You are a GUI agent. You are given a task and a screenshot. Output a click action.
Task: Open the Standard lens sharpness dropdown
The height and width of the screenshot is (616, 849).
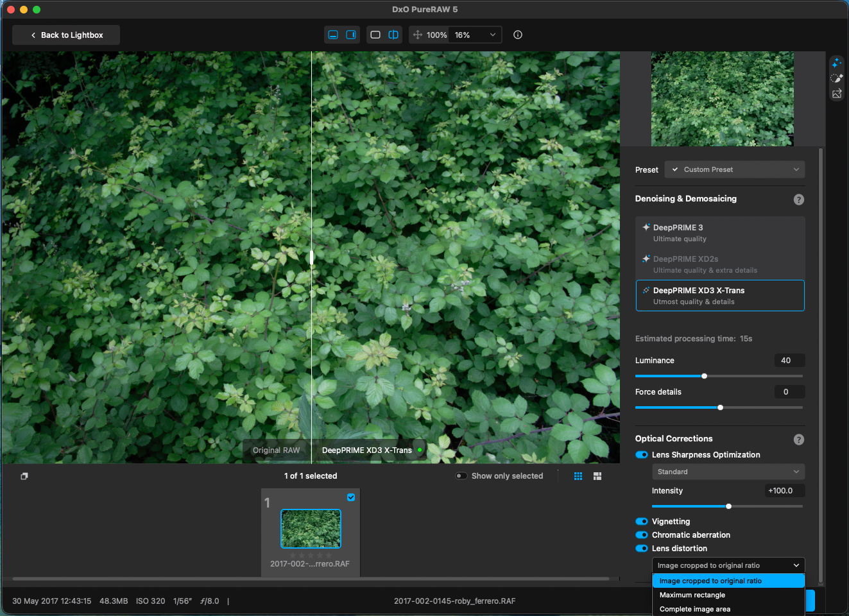[x=728, y=472]
